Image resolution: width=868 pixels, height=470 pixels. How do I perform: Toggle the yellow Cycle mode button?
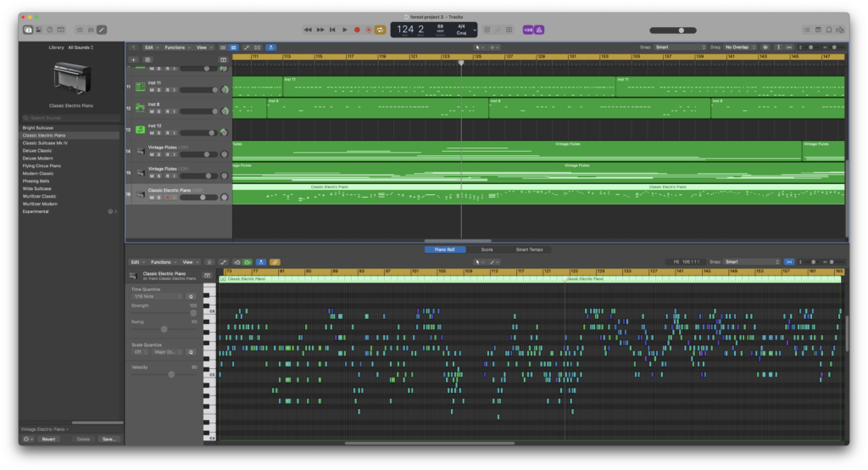(x=381, y=30)
